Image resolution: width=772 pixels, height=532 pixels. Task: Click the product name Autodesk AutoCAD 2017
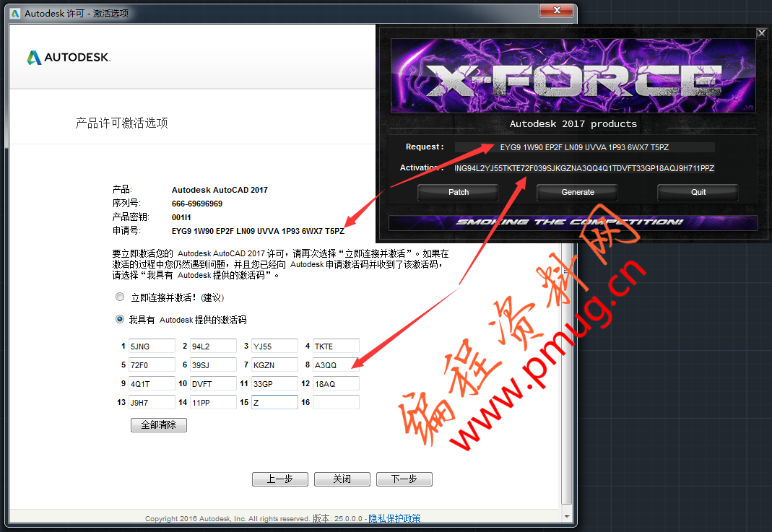pyautogui.click(x=220, y=189)
